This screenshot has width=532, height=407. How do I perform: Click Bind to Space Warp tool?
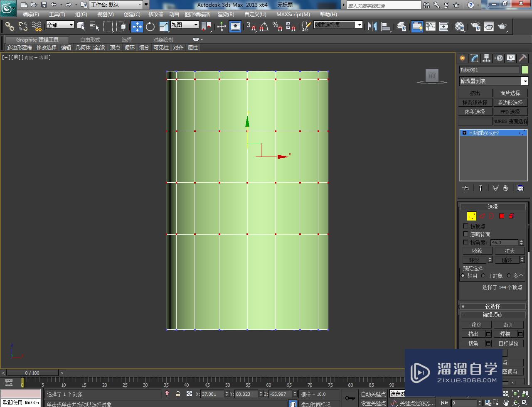click(37, 26)
